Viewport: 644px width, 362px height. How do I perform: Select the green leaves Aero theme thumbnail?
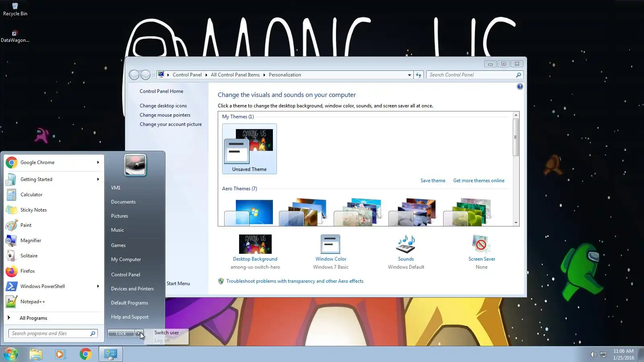click(468, 212)
